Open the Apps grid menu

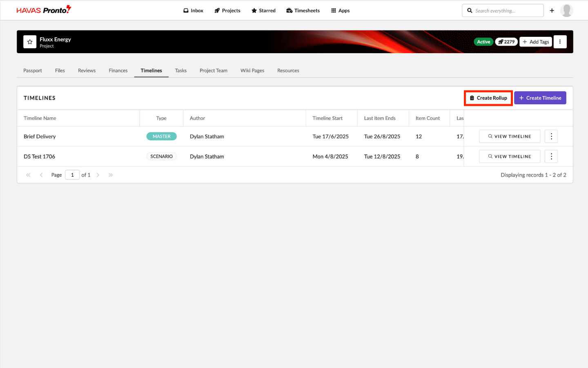340,11
